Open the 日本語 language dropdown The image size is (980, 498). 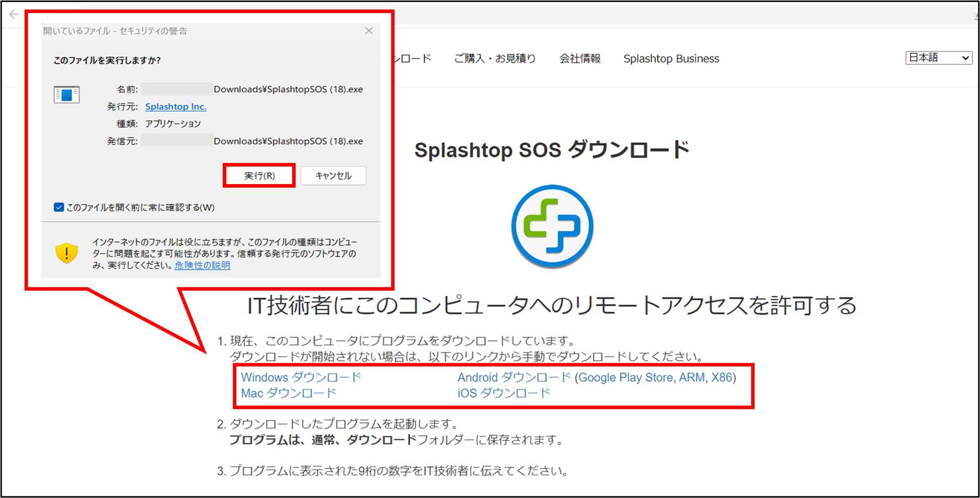coord(938,58)
